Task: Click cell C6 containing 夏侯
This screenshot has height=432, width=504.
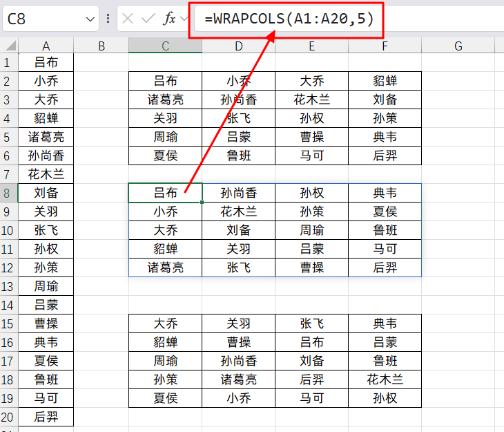Action: pyautogui.click(x=165, y=156)
